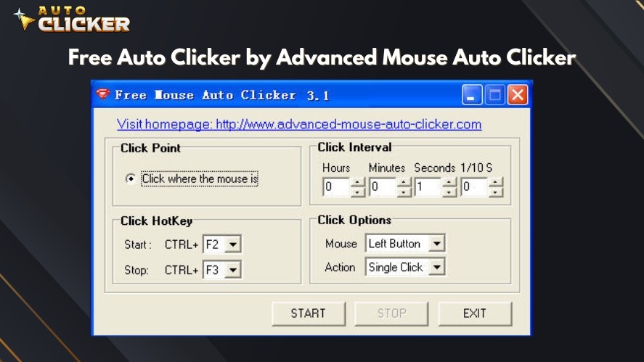
Task: Click the 1/10 S input field
Action: pos(474,187)
